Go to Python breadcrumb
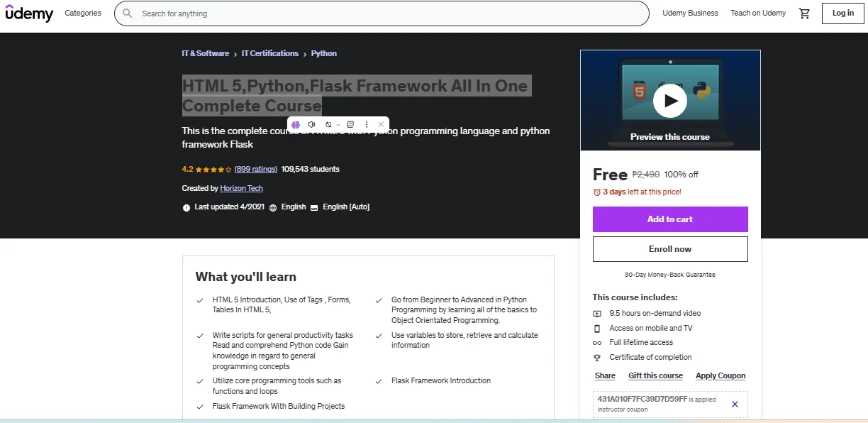This screenshot has height=423, width=868. [x=324, y=53]
